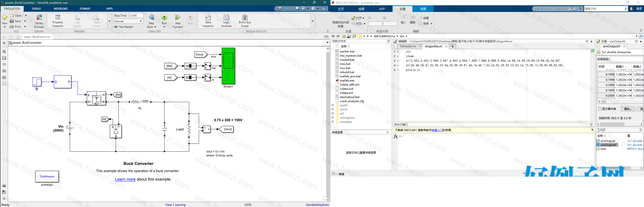Click the Image tool in Simulink palette
This screenshot has height=207, width=644.
(4, 77)
